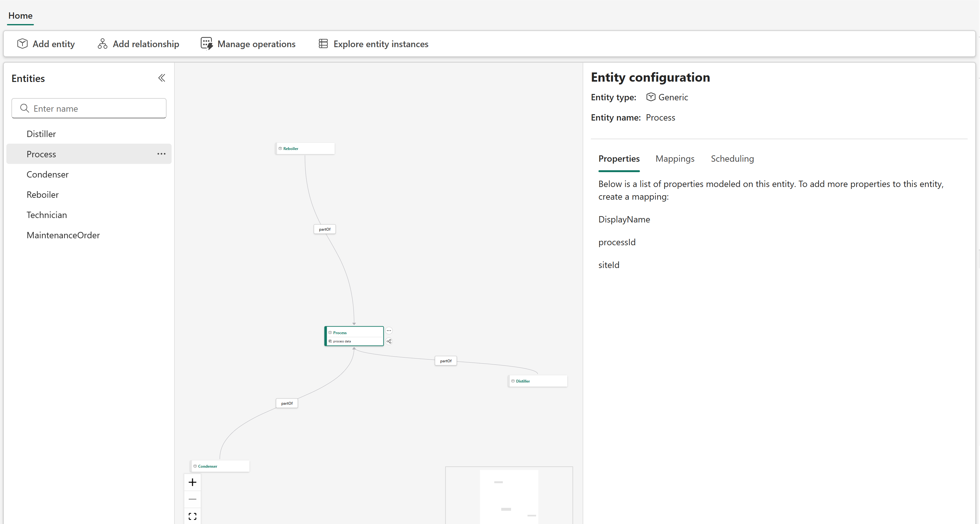
Task: Click the partOf label near Distiller
Action: [x=446, y=361]
